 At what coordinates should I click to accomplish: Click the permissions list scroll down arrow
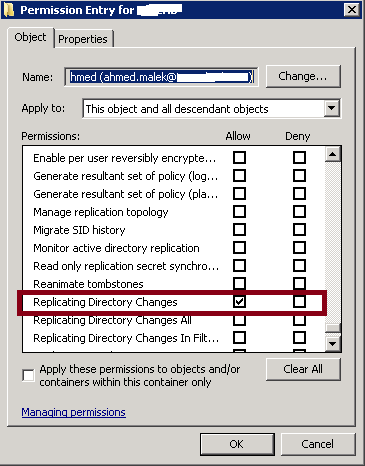[332, 343]
